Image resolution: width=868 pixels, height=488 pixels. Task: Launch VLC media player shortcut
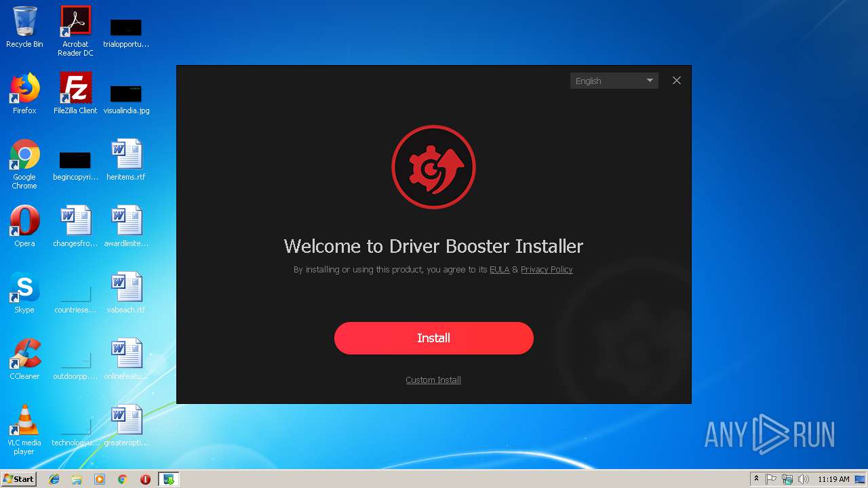(24, 430)
